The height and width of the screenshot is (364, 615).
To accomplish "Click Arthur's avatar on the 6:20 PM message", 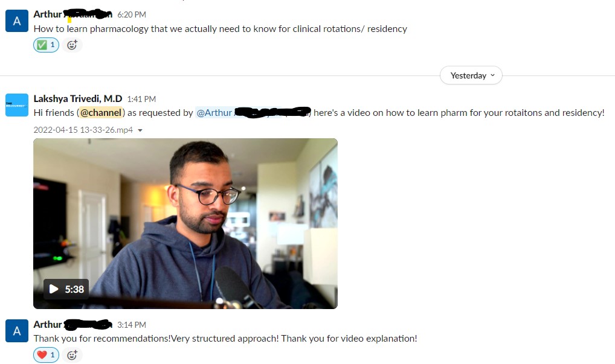I will (17, 21).
